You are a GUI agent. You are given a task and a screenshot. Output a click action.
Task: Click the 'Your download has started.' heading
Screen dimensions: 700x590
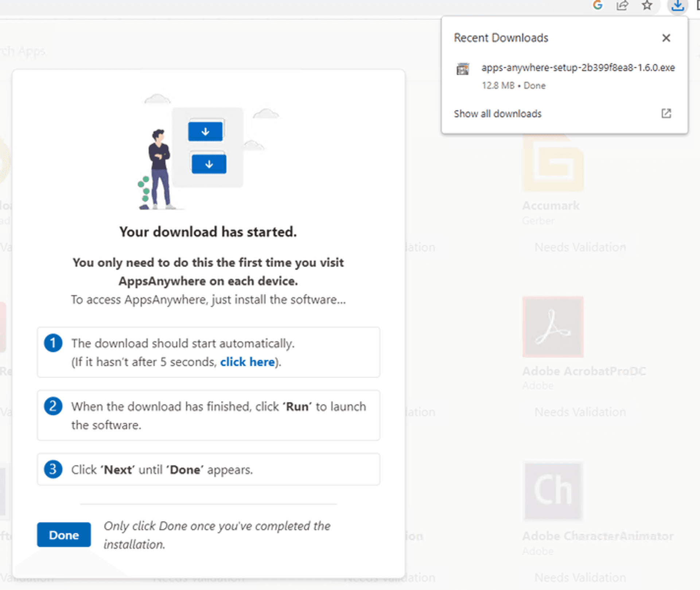[x=208, y=232]
